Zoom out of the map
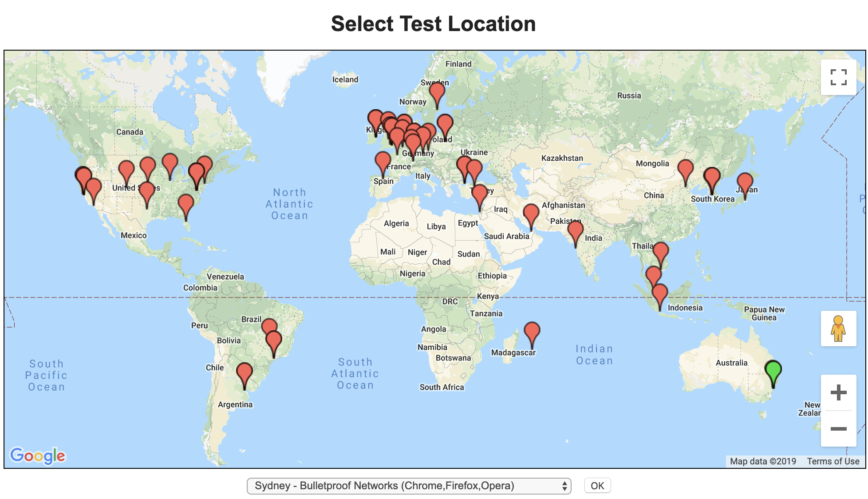Screen dimensions: 868x499 click(x=838, y=428)
